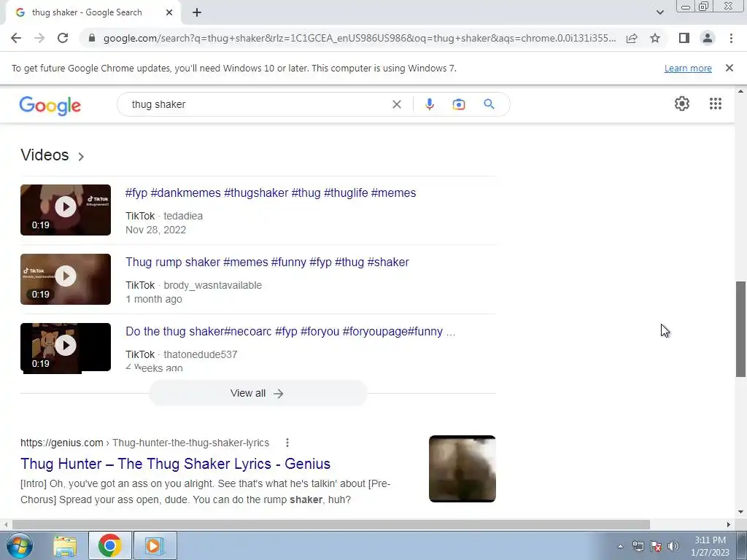Click the Chrome address bar URL
The width and height of the screenshot is (747, 560).
(359, 38)
